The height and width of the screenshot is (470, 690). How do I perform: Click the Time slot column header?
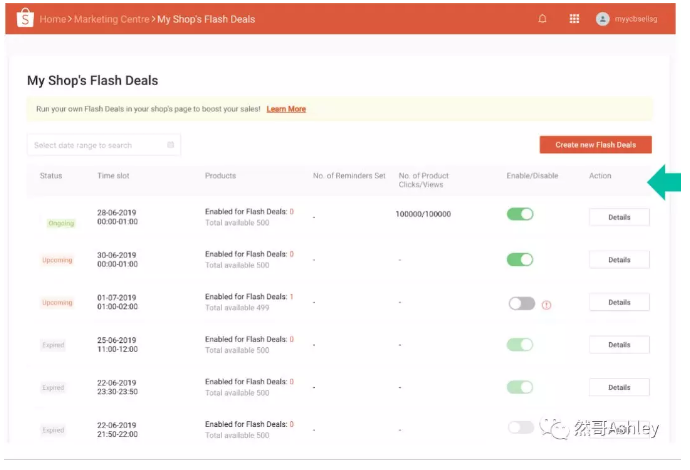113,176
